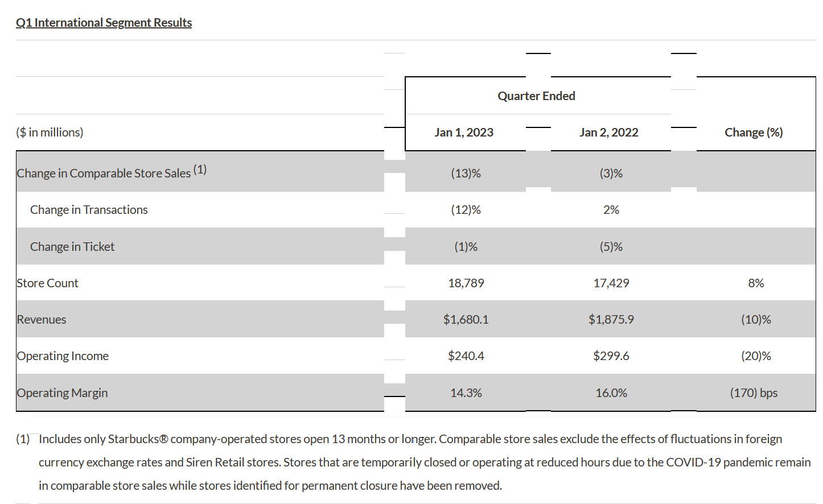Select the (170) bps change value

pyautogui.click(x=754, y=393)
